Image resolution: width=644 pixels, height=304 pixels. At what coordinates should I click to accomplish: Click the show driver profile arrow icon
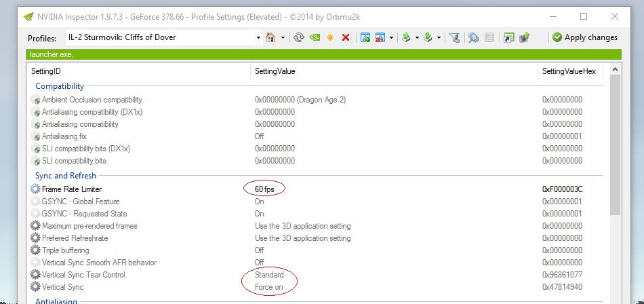(525, 37)
